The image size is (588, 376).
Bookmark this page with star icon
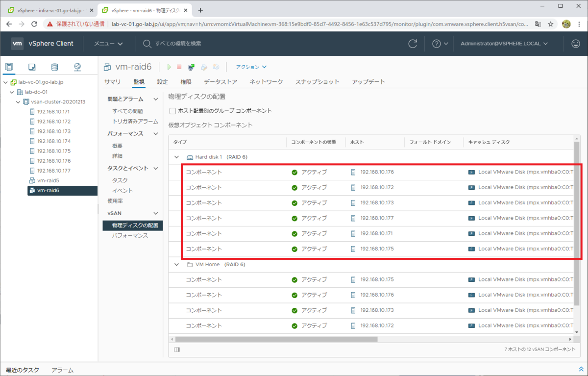[551, 24]
